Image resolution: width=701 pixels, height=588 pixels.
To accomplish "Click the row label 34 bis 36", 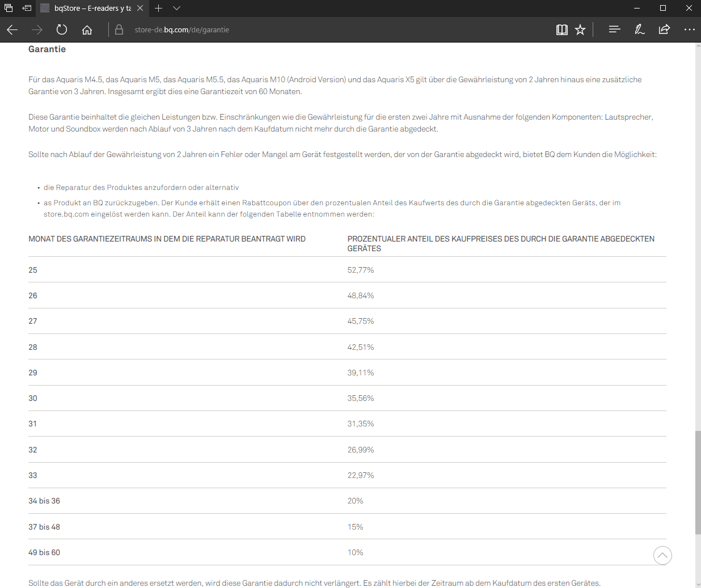I will click(44, 501).
